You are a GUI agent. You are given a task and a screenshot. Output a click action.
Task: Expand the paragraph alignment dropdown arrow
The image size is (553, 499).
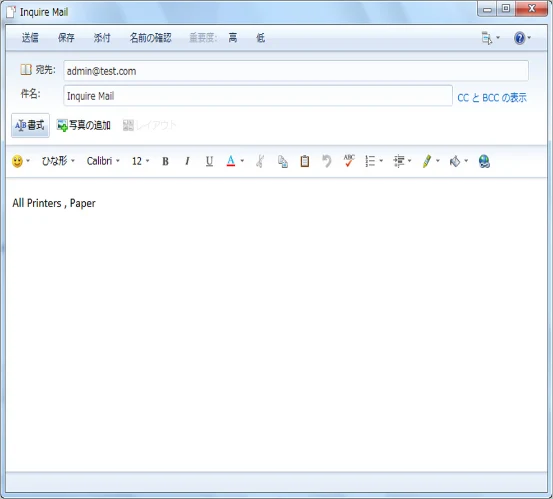409,161
